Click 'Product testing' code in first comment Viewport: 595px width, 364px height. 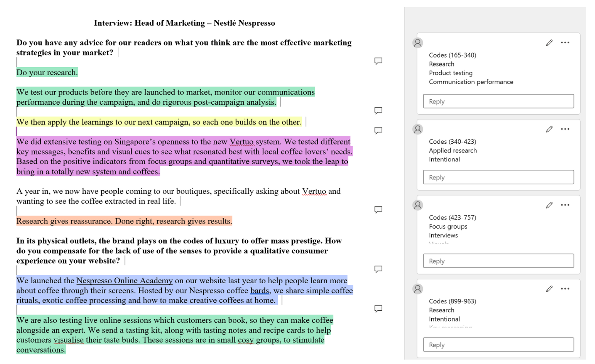coord(451,73)
